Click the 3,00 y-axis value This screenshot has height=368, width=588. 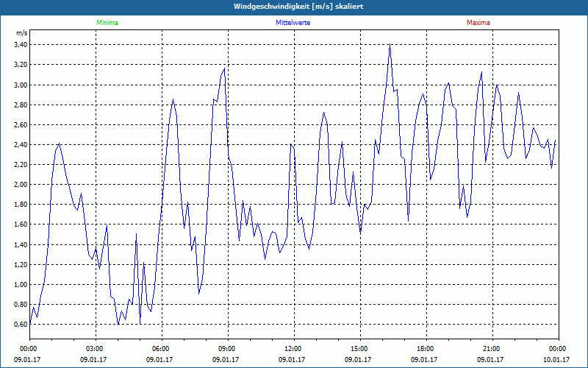[21, 85]
